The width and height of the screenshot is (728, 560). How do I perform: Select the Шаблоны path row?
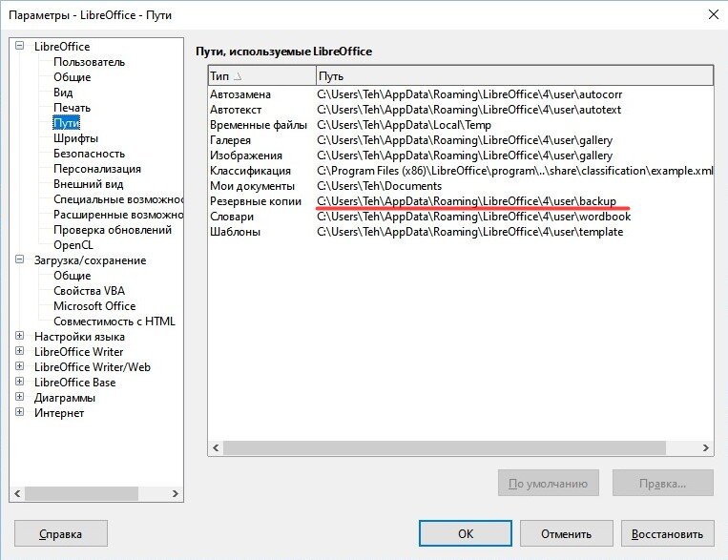(461, 232)
